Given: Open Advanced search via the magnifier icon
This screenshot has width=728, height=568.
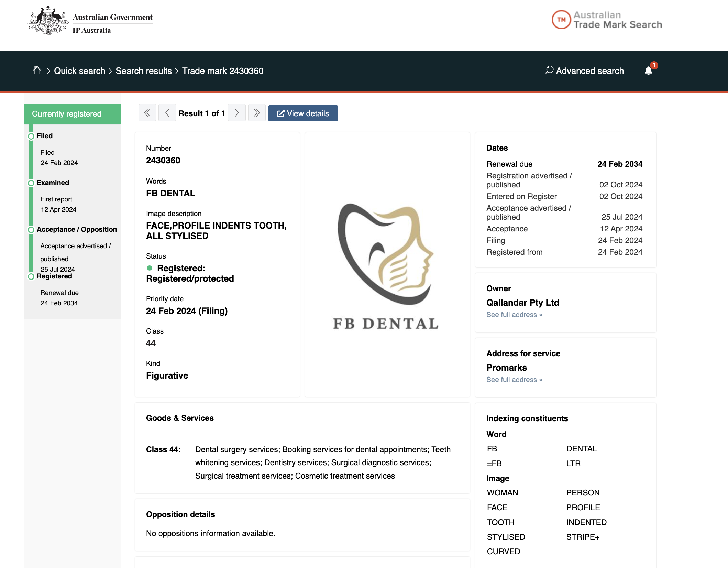Looking at the screenshot, I should [x=549, y=70].
